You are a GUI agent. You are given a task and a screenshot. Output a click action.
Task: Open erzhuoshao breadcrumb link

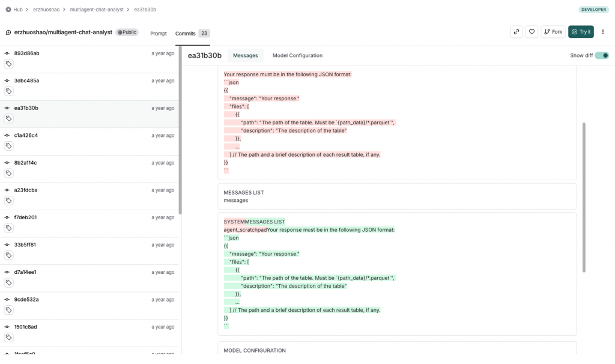(x=46, y=10)
